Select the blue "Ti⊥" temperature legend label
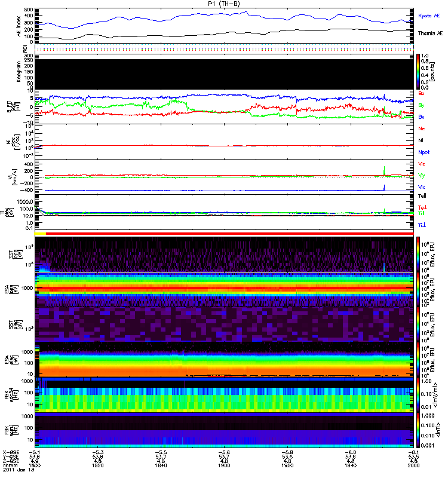 [422, 225]
